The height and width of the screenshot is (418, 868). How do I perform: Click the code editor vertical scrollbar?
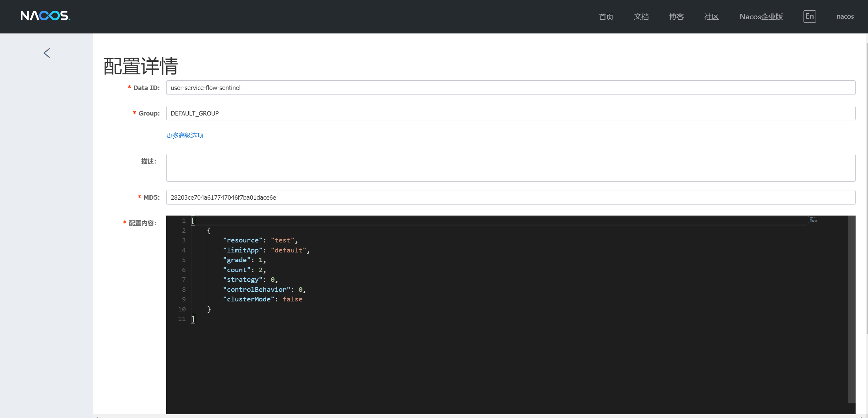[852, 309]
